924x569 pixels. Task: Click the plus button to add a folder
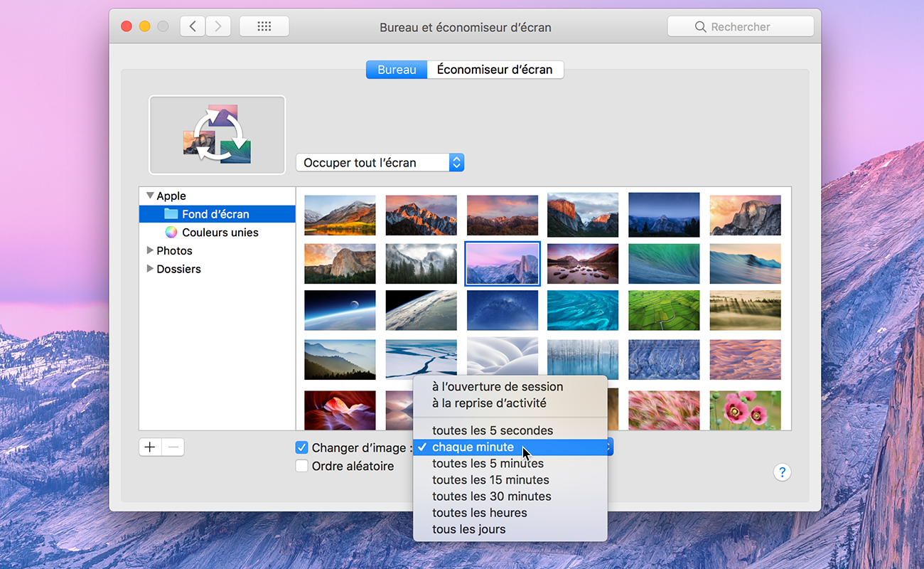[x=149, y=447]
